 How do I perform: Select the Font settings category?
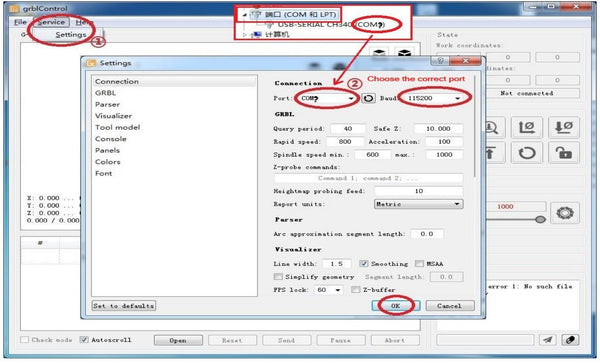click(174, 173)
